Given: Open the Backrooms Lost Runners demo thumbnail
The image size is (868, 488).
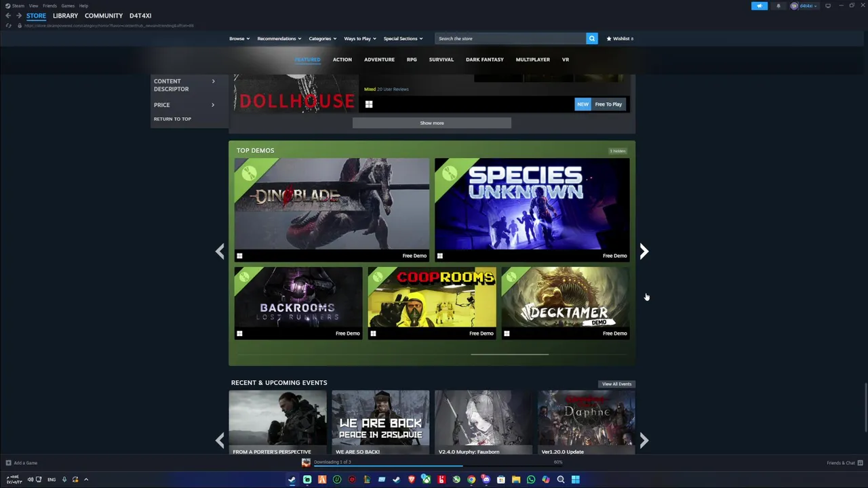Looking at the screenshot, I should click(x=298, y=298).
